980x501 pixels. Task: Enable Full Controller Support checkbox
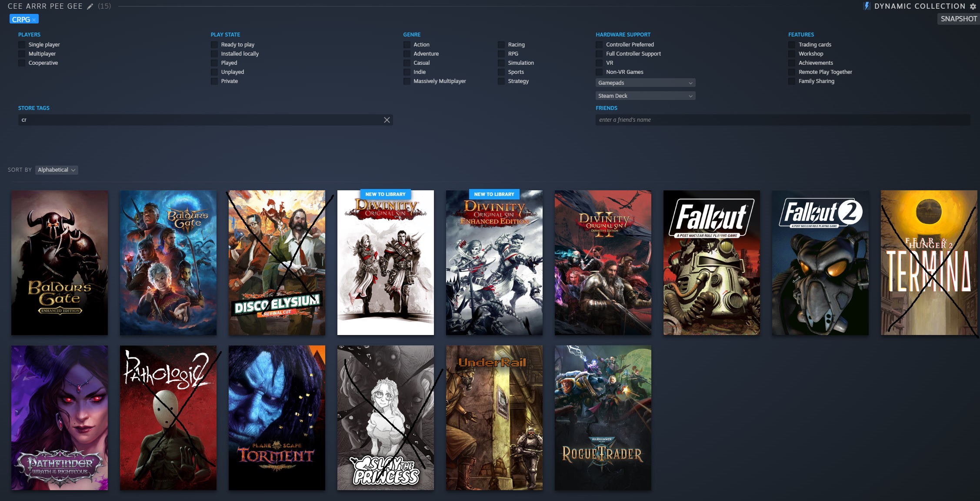(x=600, y=54)
